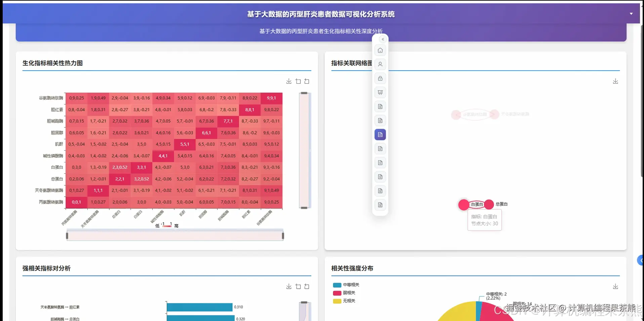The height and width of the screenshot is (321, 644).
Task: Open the home icon in the floating sidebar
Action: tap(380, 50)
